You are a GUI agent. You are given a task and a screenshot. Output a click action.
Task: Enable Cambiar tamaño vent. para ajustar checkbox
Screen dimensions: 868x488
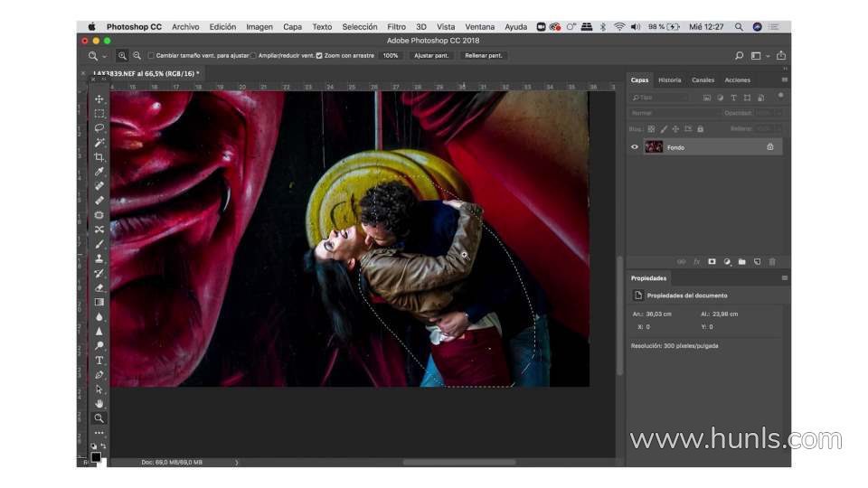click(x=151, y=56)
